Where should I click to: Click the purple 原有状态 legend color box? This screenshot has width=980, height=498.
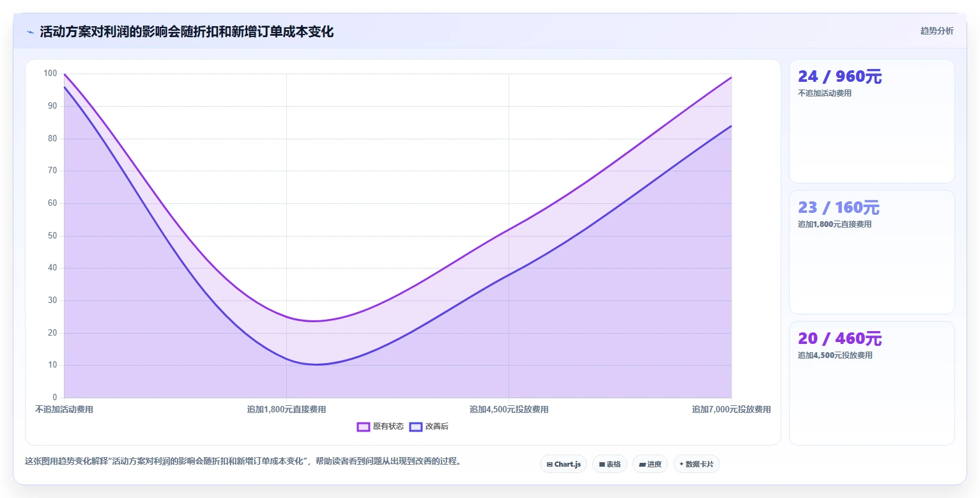(x=364, y=426)
